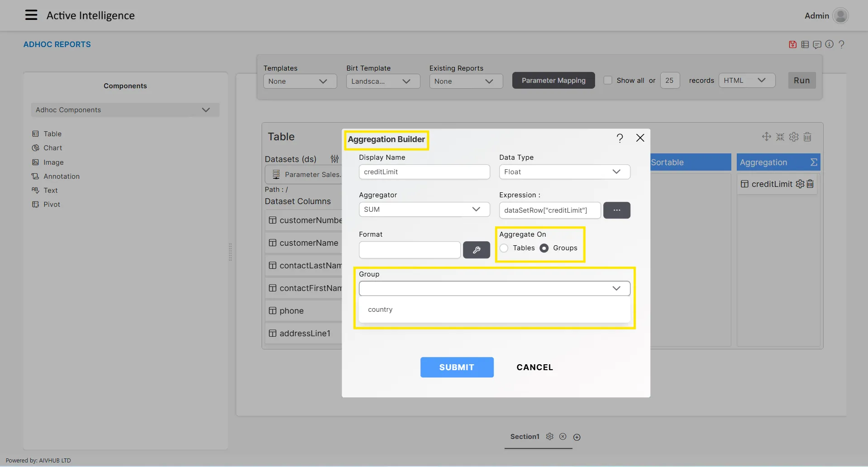Click the add section plus icon
Screen dimensions: 868x467
coord(577,437)
